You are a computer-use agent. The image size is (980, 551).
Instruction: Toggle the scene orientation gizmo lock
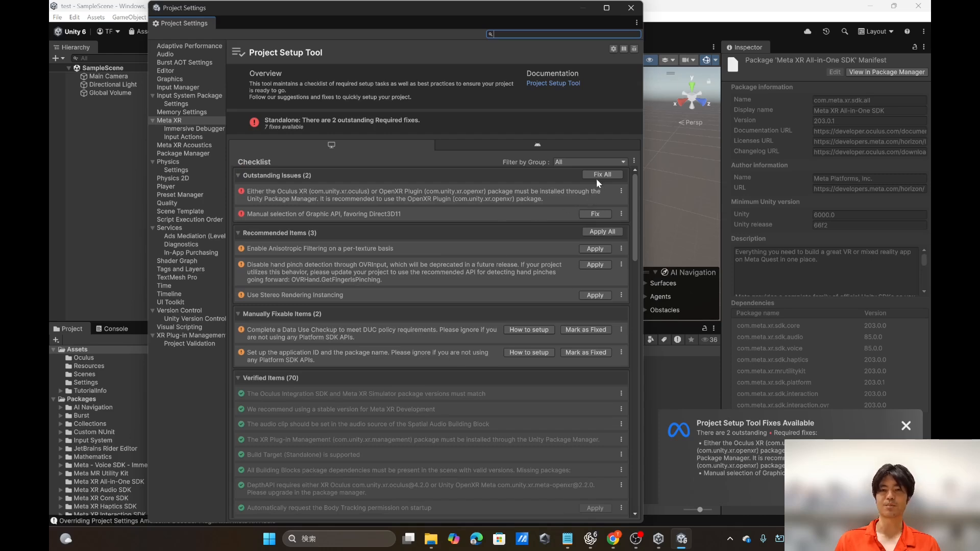pos(708,82)
